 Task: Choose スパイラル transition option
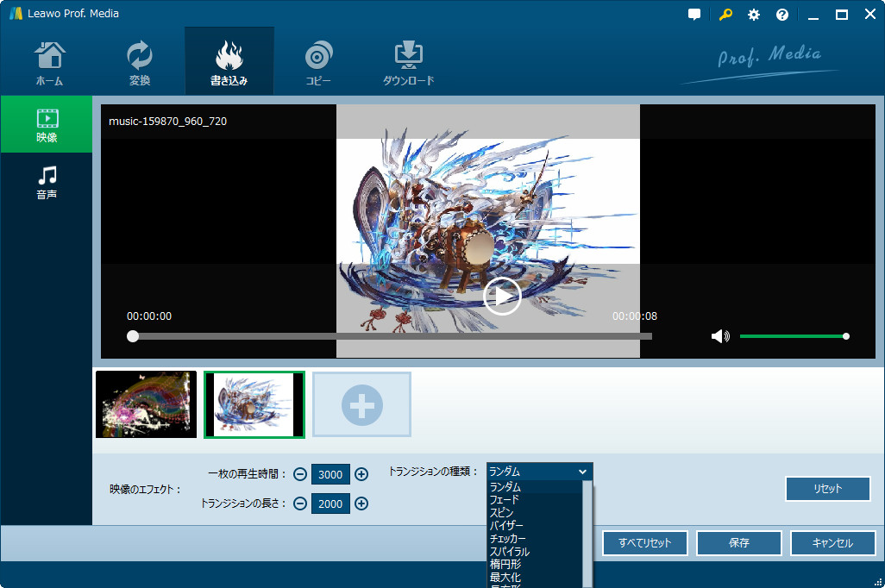(x=534, y=551)
